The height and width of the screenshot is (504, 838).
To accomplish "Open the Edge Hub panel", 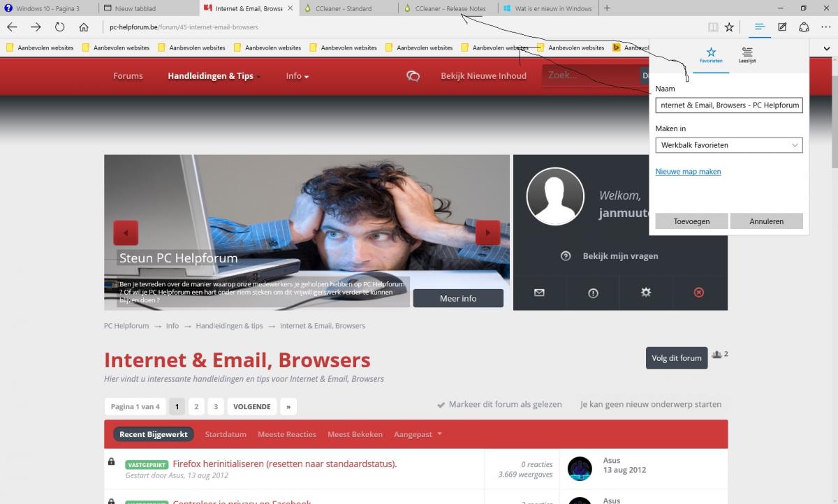I will 760,27.
